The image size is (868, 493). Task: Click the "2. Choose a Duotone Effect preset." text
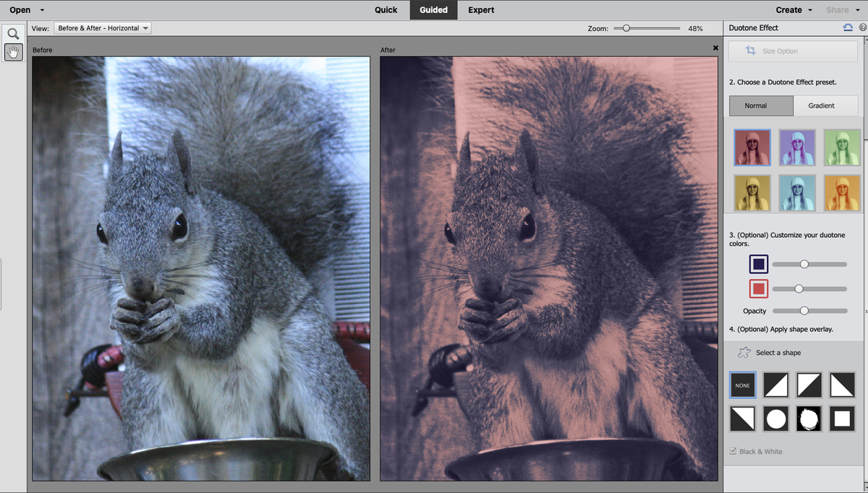(783, 82)
